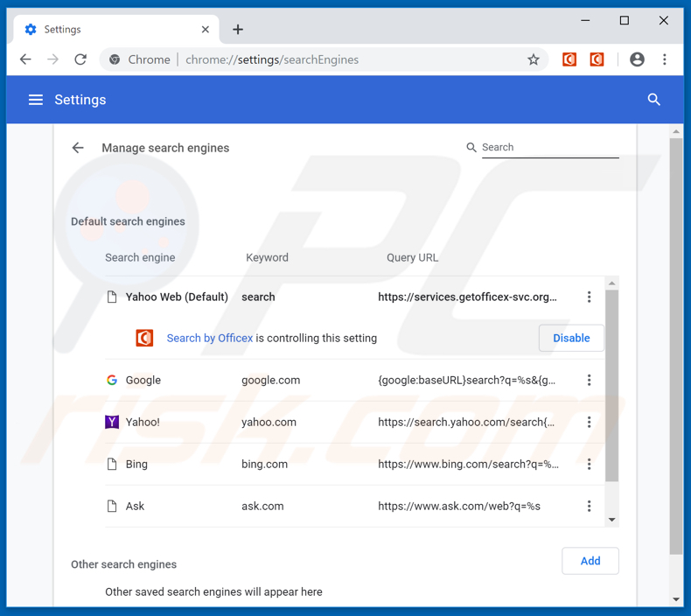Click the search settings magnifier in blue header
Image resolution: width=691 pixels, height=616 pixels.
[654, 100]
